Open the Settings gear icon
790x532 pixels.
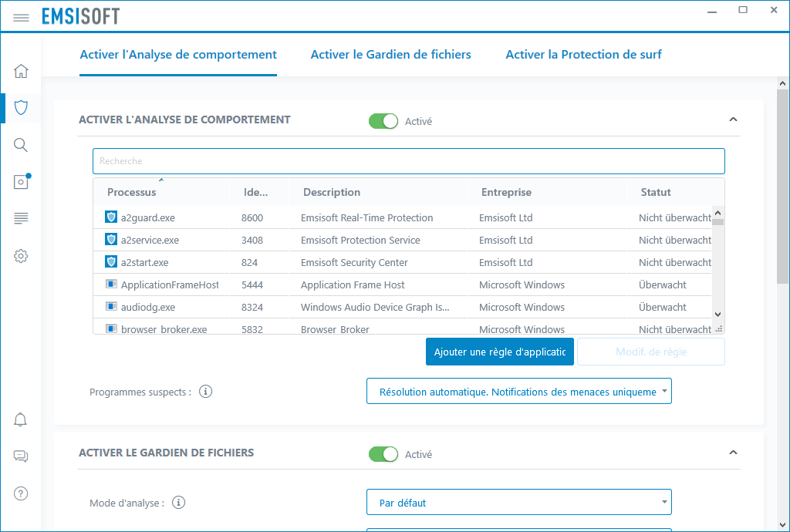[x=21, y=256]
